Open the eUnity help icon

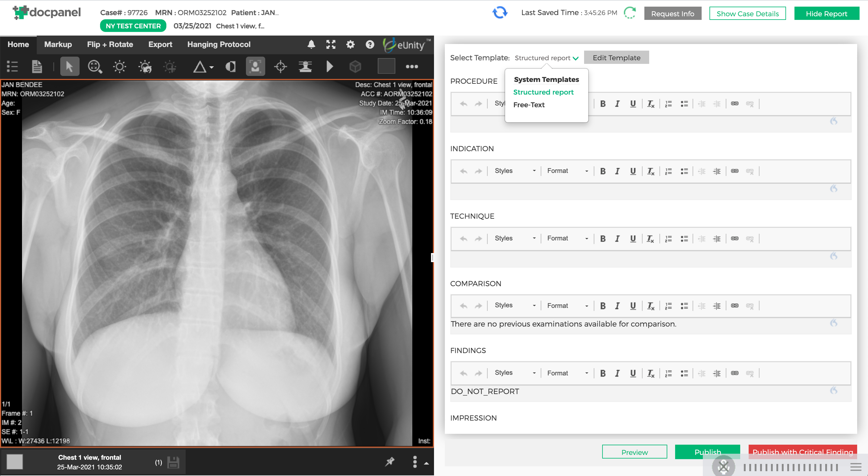click(x=370, y=45)
